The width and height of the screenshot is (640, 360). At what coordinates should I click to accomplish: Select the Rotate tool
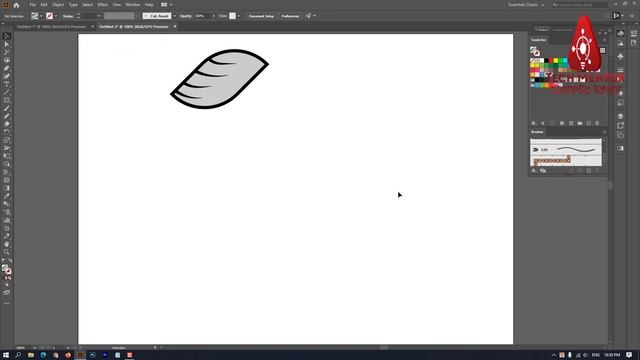point(7,132)
